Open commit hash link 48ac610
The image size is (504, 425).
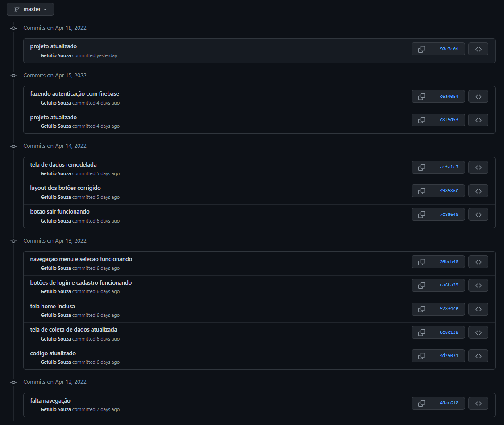point(449,403)
